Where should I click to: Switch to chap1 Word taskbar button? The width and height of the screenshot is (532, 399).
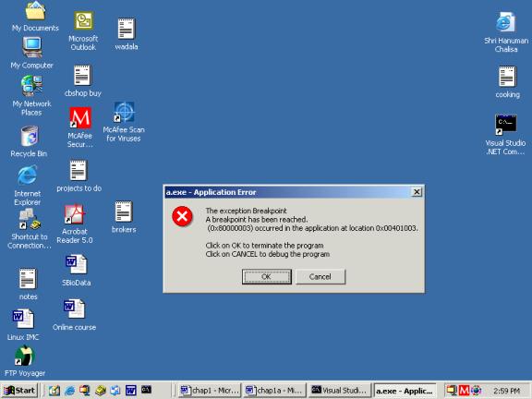pyautogui.click(x=210, y=391)
